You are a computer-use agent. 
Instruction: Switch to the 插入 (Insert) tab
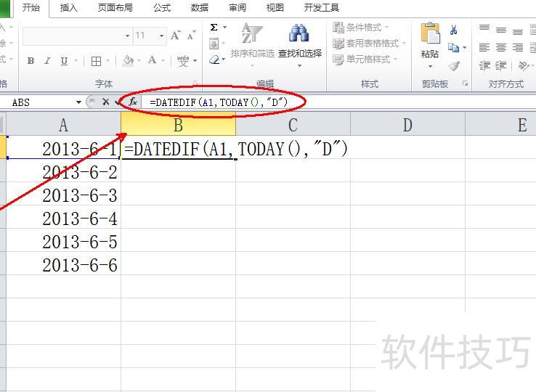[69, 7]
